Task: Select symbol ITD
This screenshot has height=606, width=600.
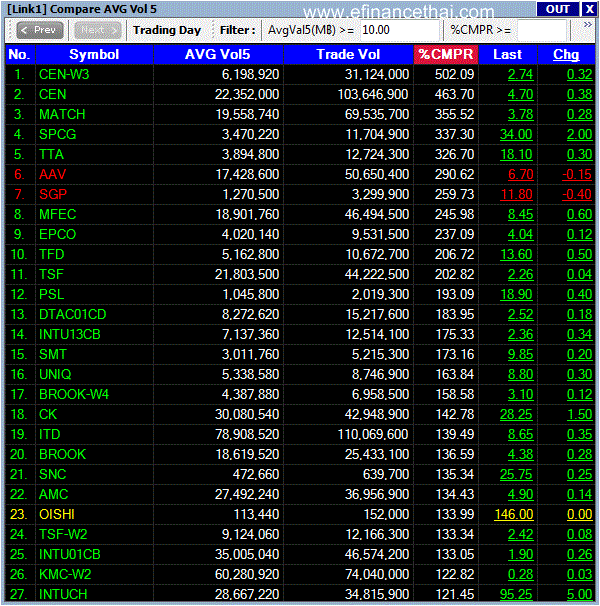Action: (49, 435)
